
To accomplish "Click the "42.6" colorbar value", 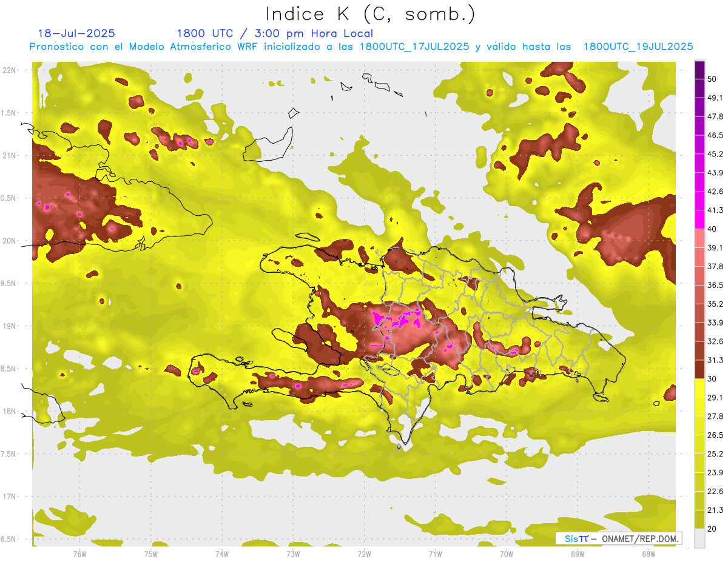I will [715, 192].
